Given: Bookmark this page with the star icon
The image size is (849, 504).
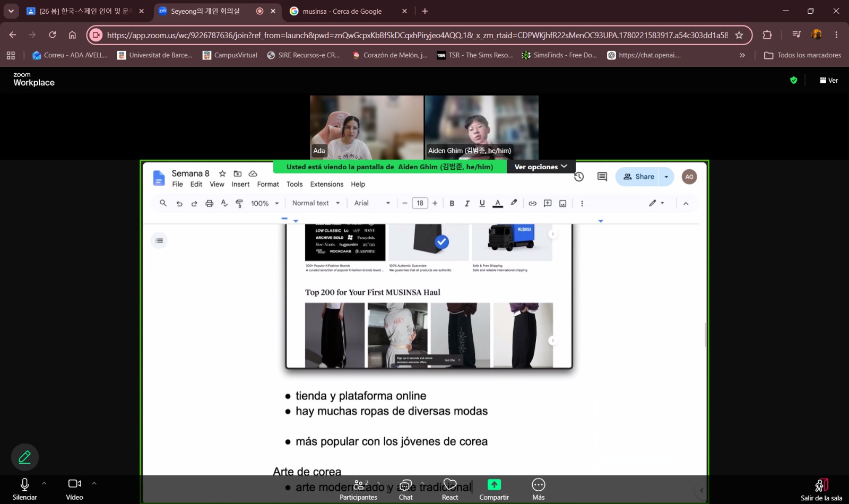Looking at the screenshot, I should [739, 35].
